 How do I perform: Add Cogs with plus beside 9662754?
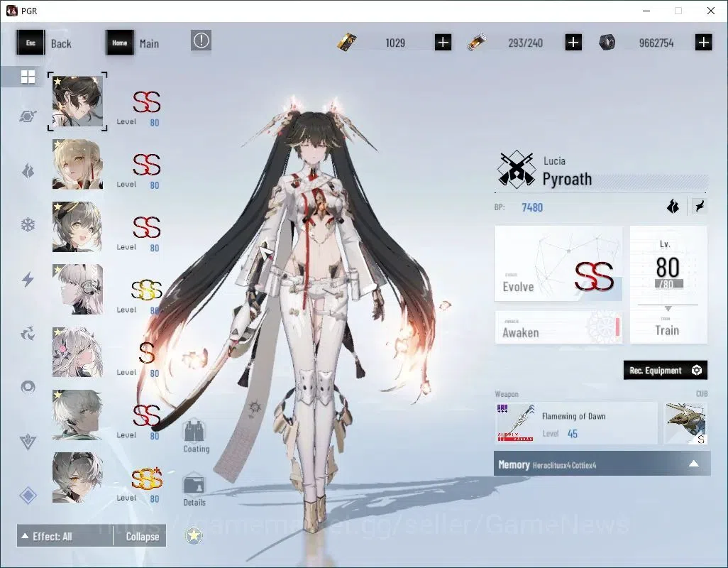click(x=704, y=43)
